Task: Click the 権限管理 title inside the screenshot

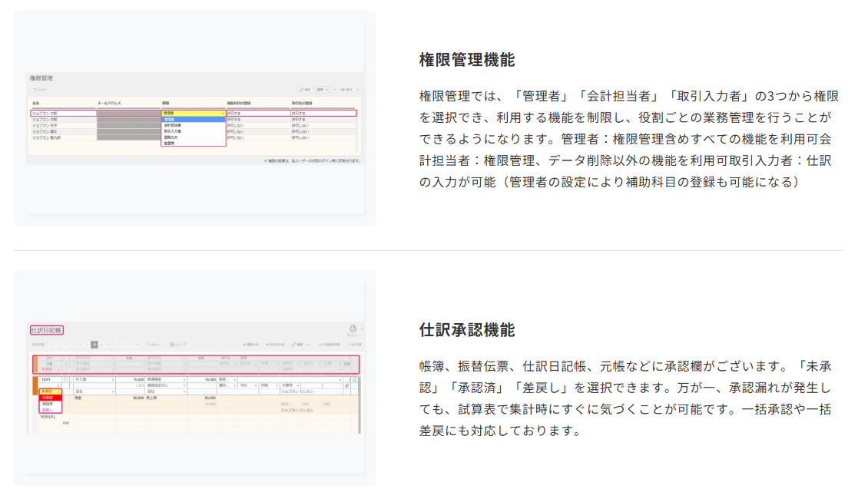Action: pos(41,78)
